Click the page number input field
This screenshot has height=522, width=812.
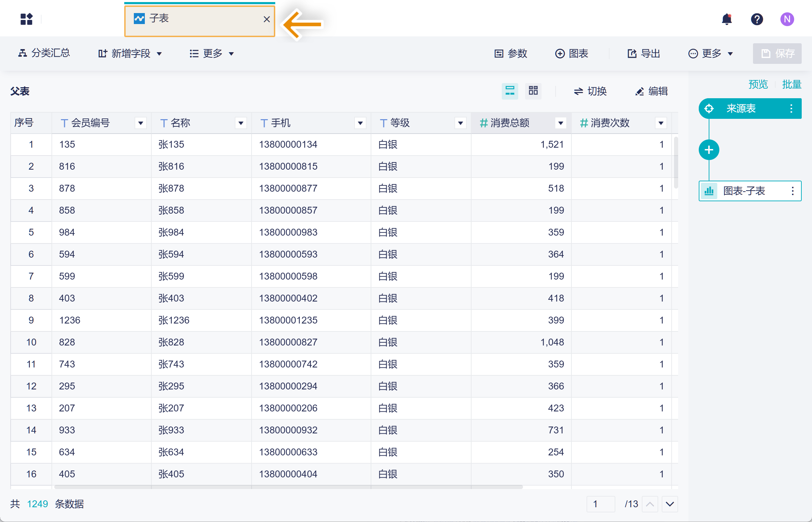601,504
